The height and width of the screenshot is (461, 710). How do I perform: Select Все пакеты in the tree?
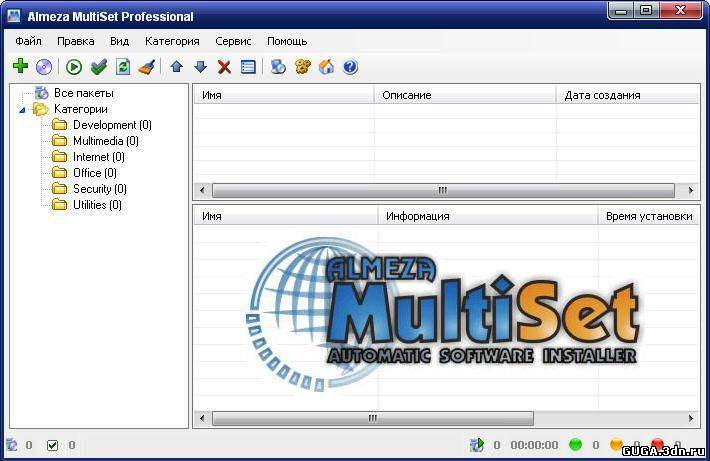pos(84,93)
